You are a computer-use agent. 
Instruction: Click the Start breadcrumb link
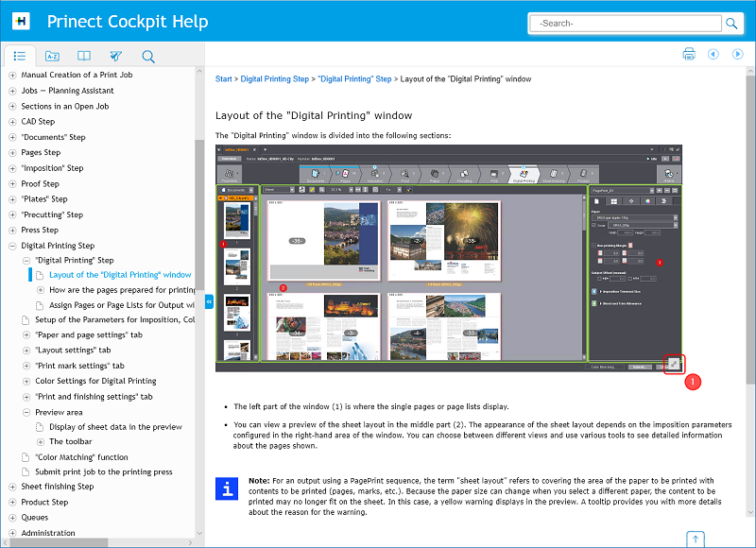224,79
